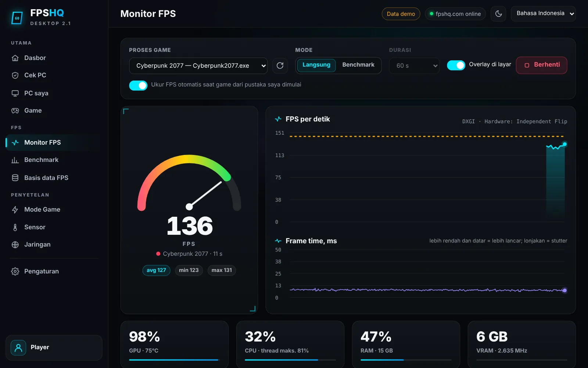Screen dimensions: 588x368
Task: Click the CPU 32% usage bar
Action: [290, 360]
